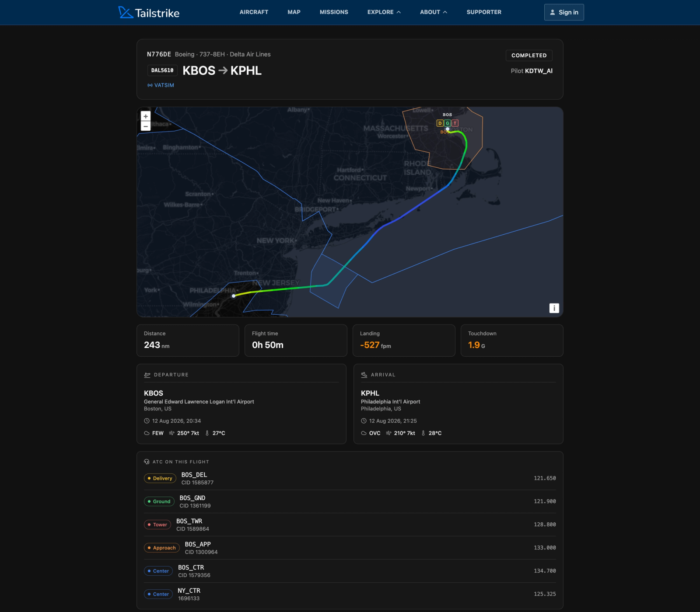
Task: Open the AIRCRAFT nav item
Action: click(x=254, y=12)
